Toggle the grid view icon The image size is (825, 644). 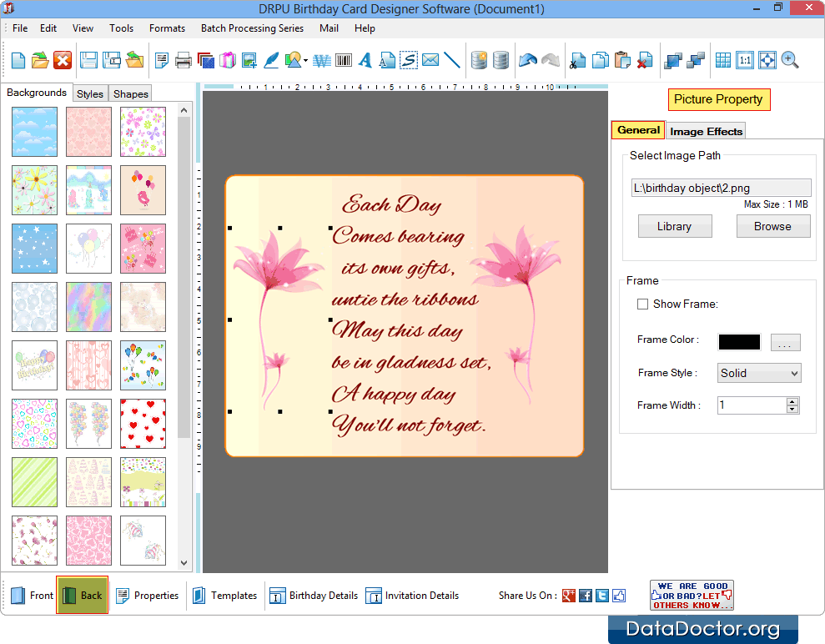pos(723,61)
